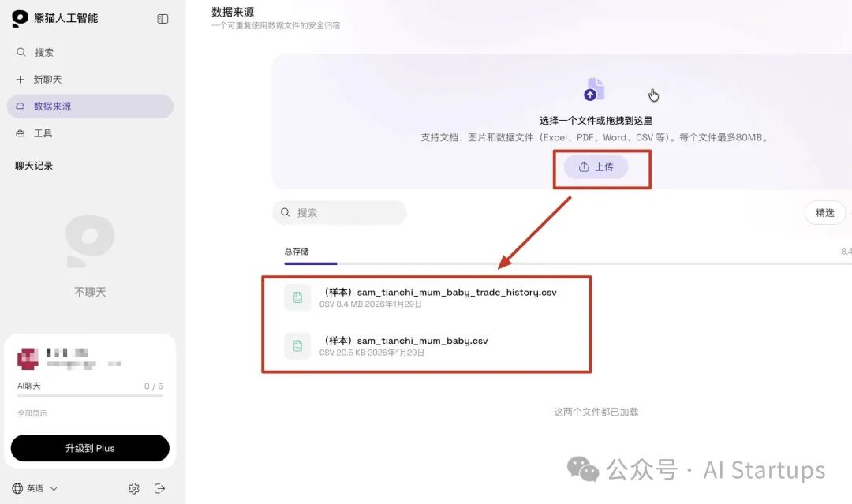Start a 新聊天 from the sidebar

click(90, 80)
